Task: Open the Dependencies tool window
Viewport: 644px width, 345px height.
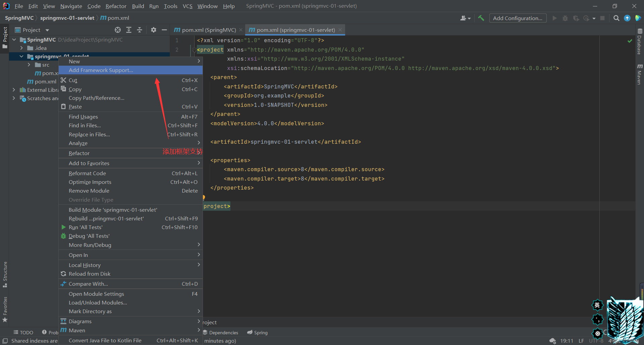Action: coord(220,332)
